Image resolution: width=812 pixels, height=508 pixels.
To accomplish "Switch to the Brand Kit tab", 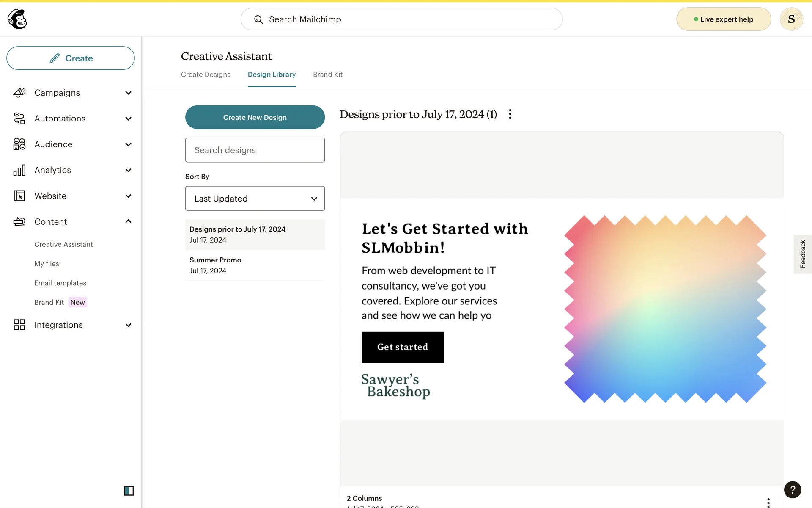I will click(x=327, y=75).
